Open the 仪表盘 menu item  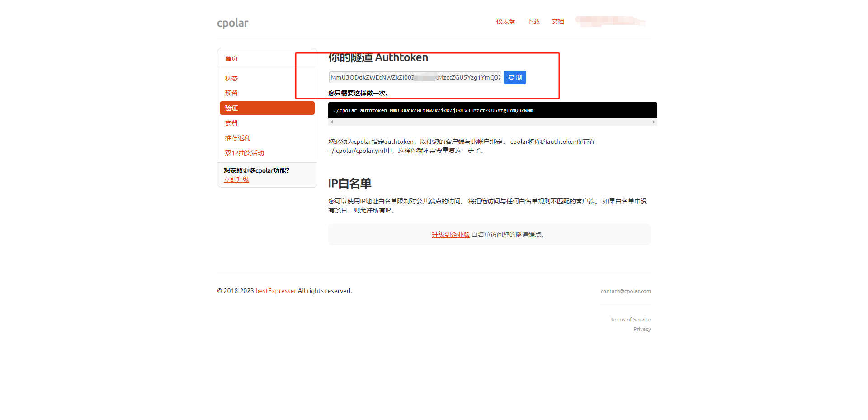(x=505, y=21)
